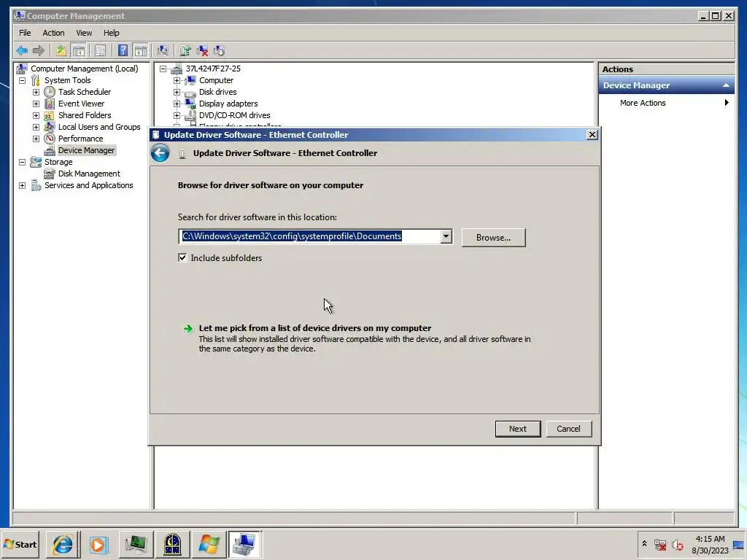Image resolution: width=747 pixels, height=560 pixels.
Task: Expand Local Users and Groups node
Action: click(36, 127)
